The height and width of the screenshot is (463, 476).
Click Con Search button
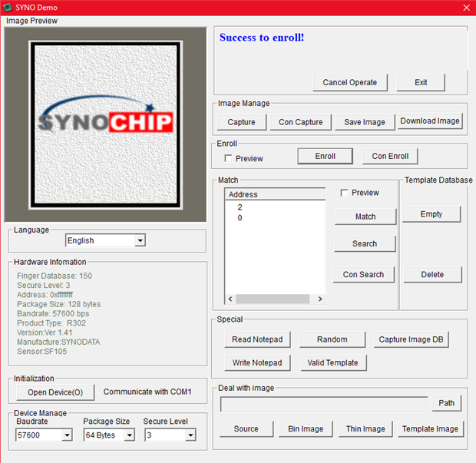coord(364,274)
